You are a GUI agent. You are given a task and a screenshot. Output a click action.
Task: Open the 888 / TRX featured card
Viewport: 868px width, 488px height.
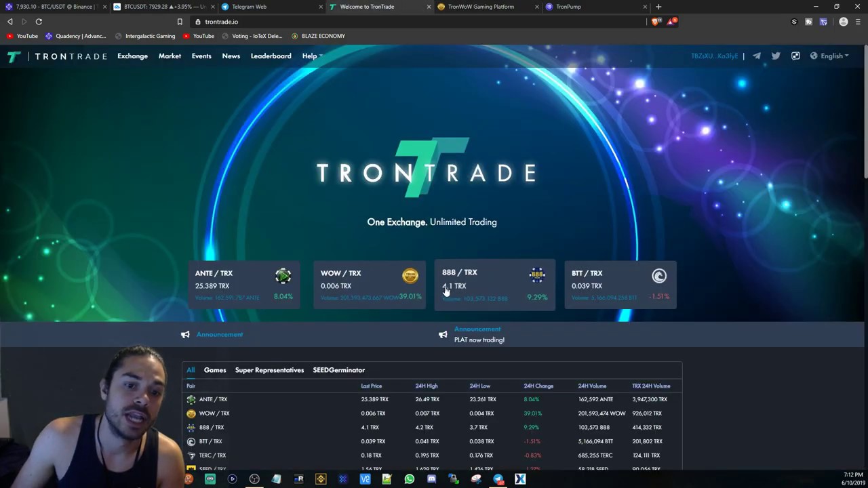pos(495,285)
